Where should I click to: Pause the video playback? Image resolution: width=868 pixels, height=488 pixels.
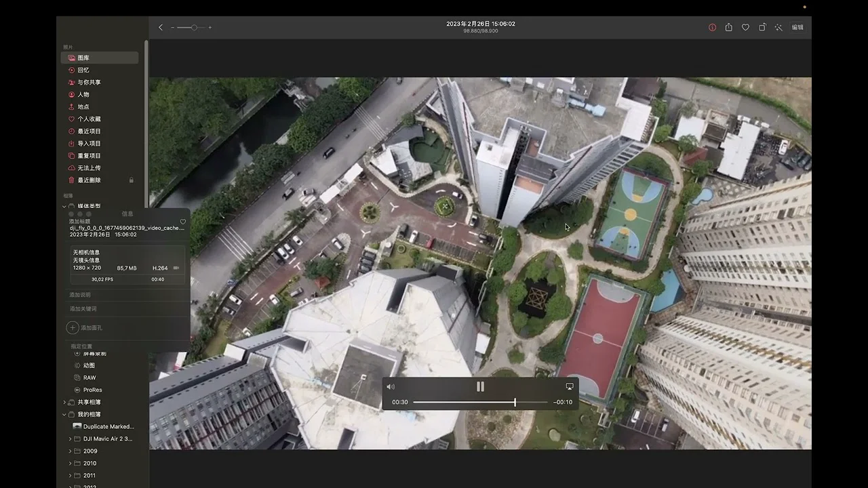pyautogui.click(x=480, y=386)
